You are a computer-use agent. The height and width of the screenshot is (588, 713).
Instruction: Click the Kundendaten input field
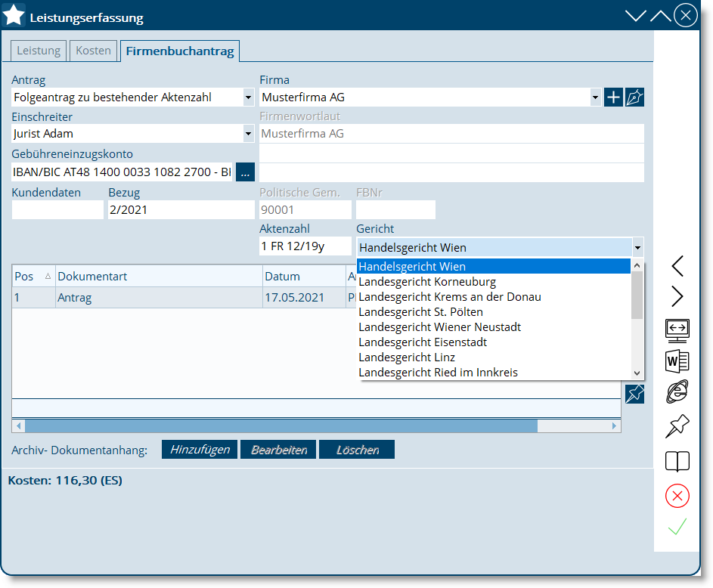(57, 210)
